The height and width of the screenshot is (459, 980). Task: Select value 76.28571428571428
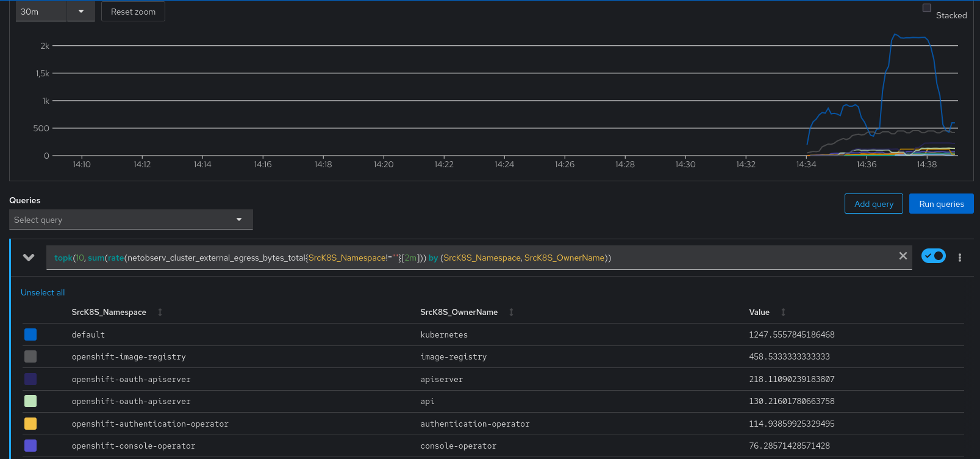tap(789, 446)
